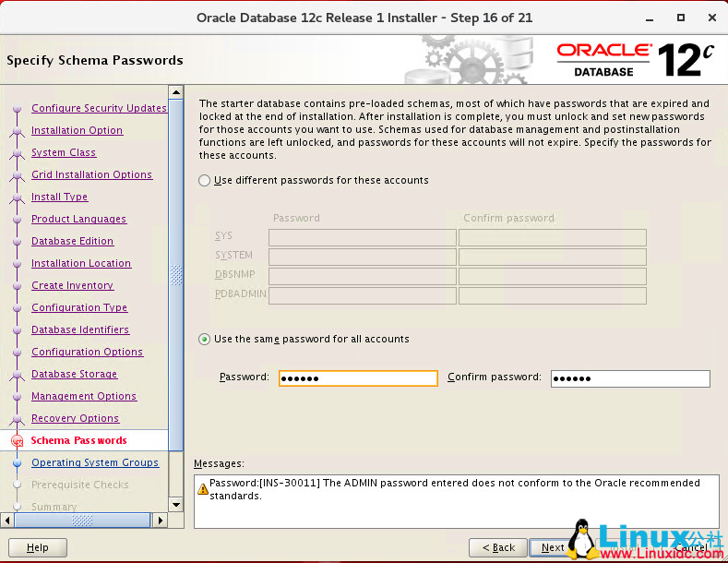Click the Password input field
The height and width of the screenshot is (563, 728).
click(x=358, y=378)
